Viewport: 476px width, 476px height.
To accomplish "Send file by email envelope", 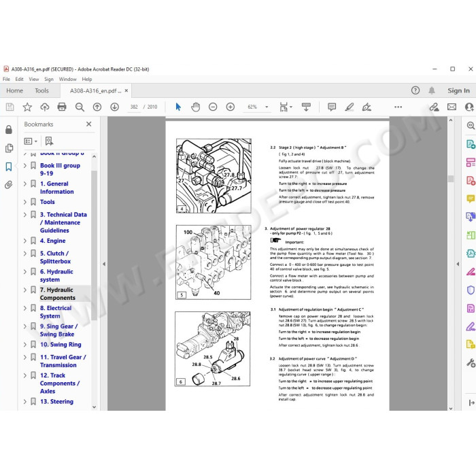I will tap(452, 107).
